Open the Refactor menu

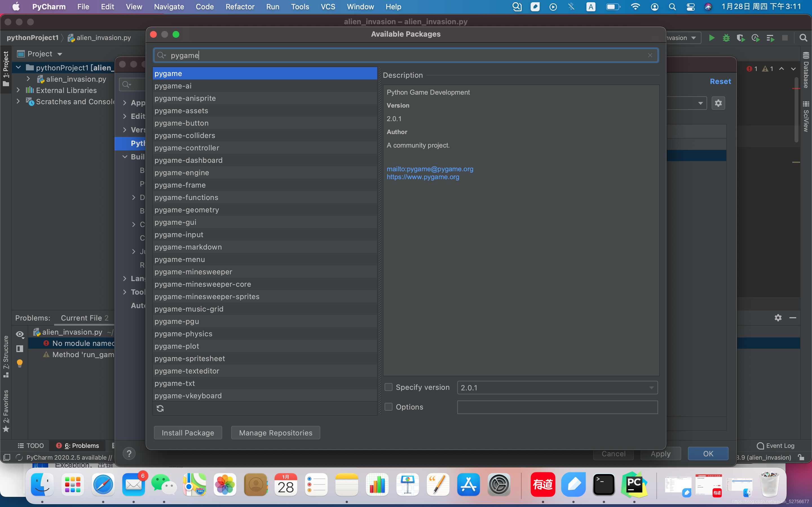(x=240, y=7)
